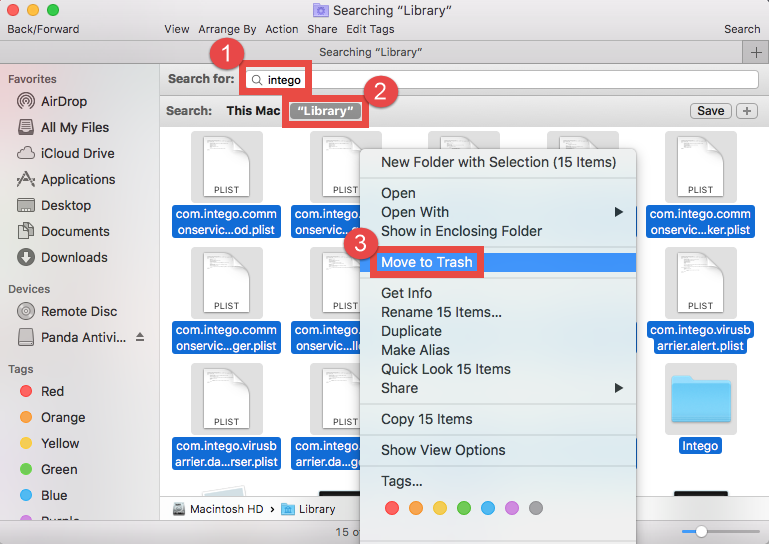Select Remote Disc device
Image resolution: width=769 pixels, height=544 pixels.
coord(67,311)
